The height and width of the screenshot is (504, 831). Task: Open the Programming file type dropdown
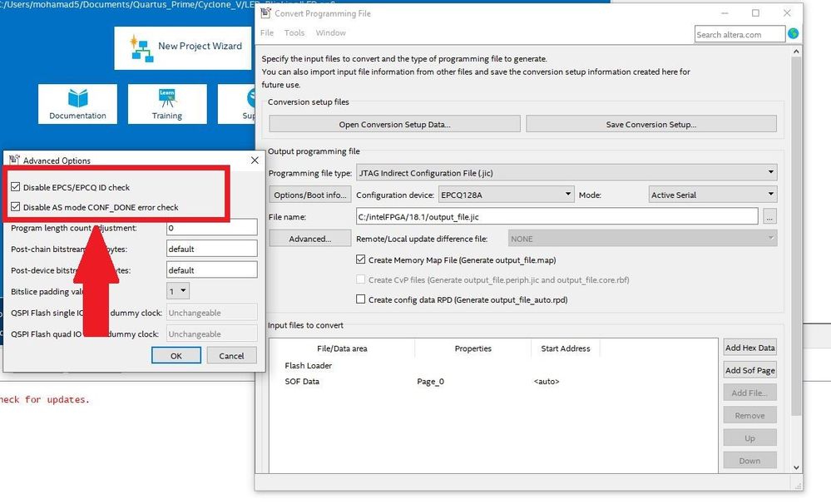coord(566,172)
